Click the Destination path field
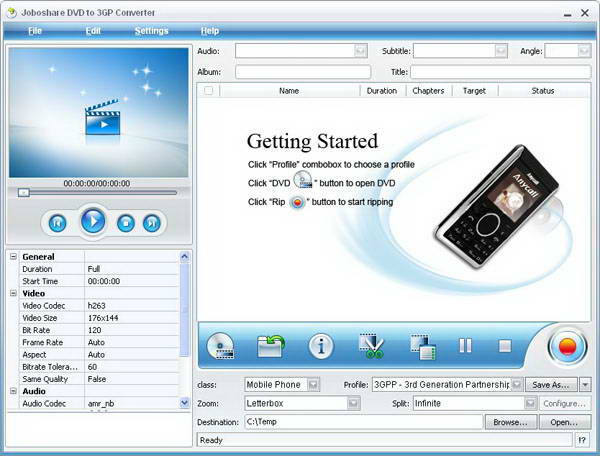 [x=364, y=422]
